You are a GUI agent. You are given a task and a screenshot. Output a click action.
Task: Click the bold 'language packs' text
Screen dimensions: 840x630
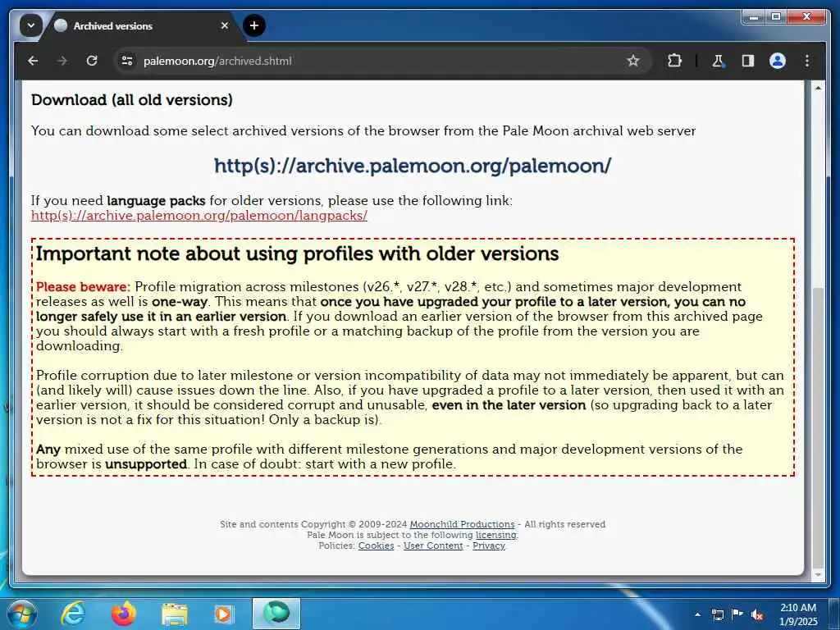coord(156,201)
